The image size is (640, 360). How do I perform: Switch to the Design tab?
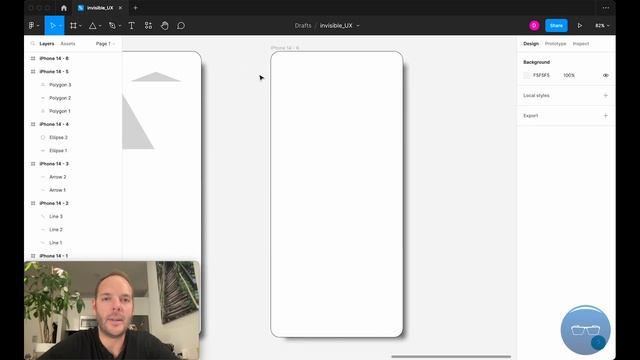coord(531,44)
